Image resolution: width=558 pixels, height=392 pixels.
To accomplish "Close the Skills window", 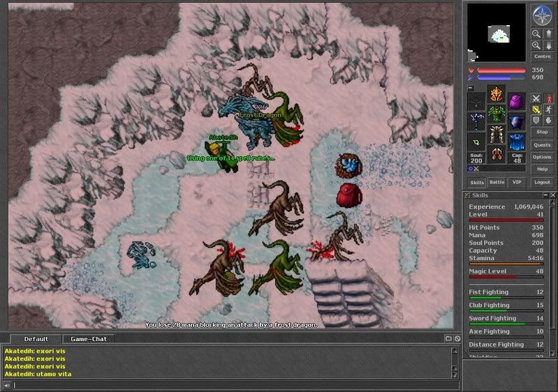I will pyautogui.click(x=552, y=195).
